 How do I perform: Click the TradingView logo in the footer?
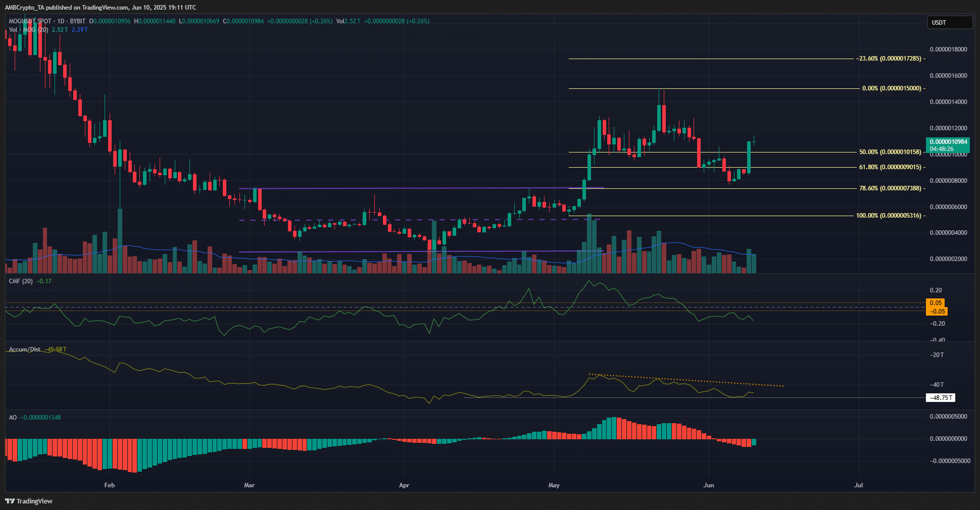(x=29, y=501)
